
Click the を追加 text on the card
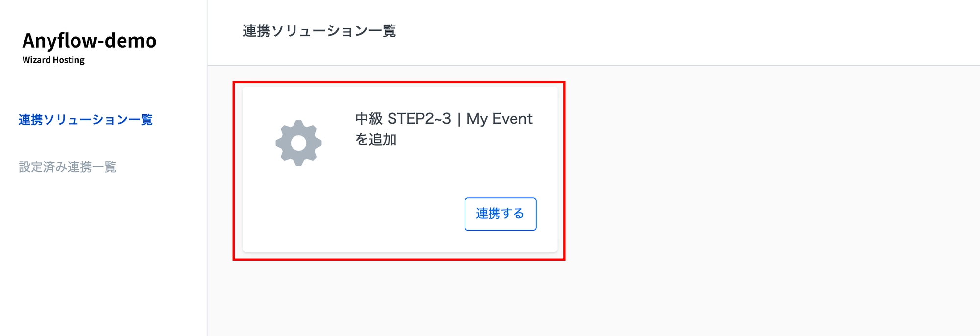coord(376,140)
